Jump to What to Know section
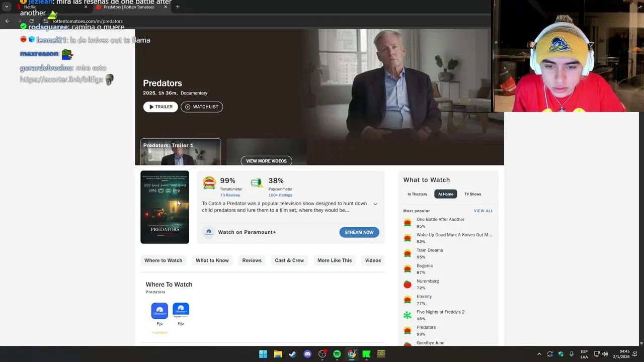This screenshot has width=644, height=362. point(212,260)
